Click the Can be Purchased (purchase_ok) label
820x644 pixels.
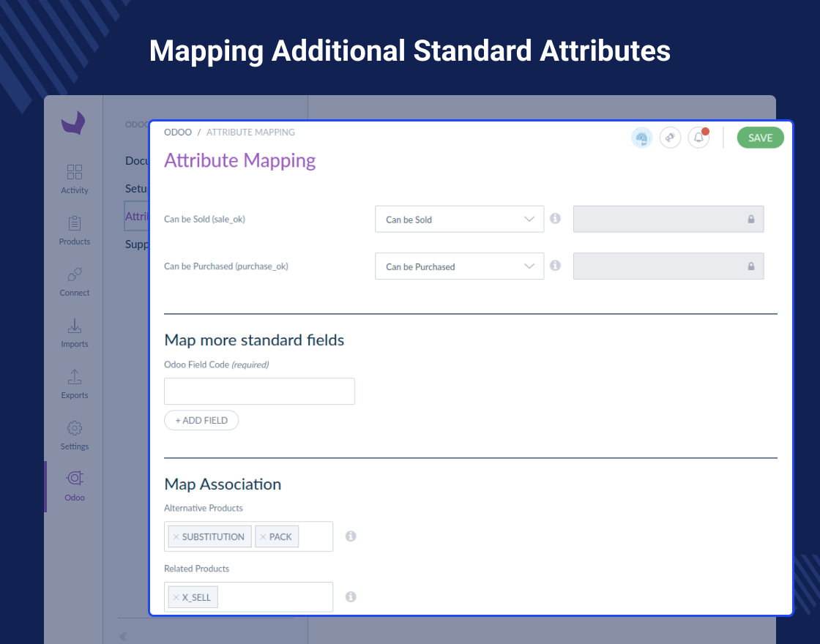tap(226, 266)
